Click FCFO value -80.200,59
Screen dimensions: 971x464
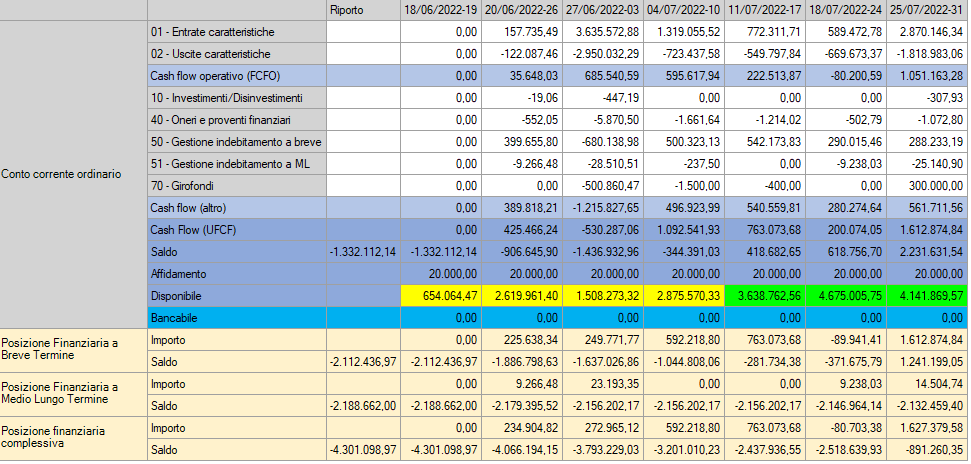(x=846, y=76)
